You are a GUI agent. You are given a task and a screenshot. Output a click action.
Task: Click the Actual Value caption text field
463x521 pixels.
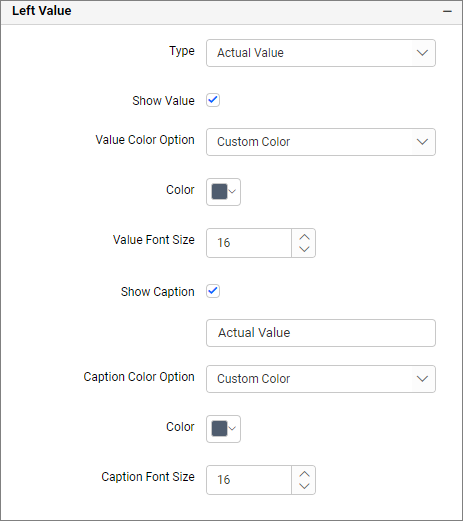click(x=321, y=333)
